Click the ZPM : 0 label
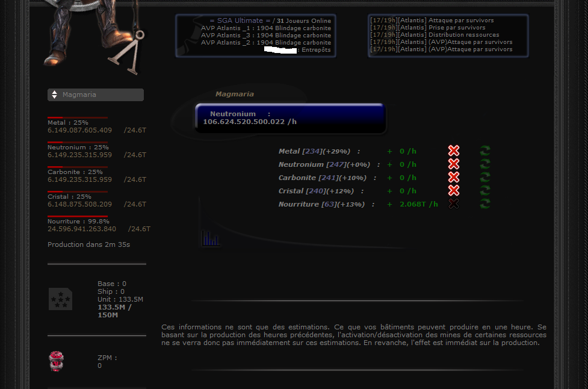 pyautogui.click(x=107, y=362)
